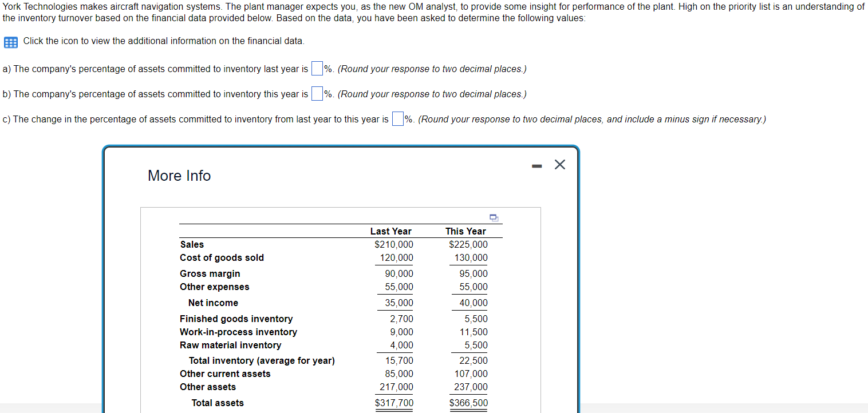Click the Work-in-process inventory row

238,332
